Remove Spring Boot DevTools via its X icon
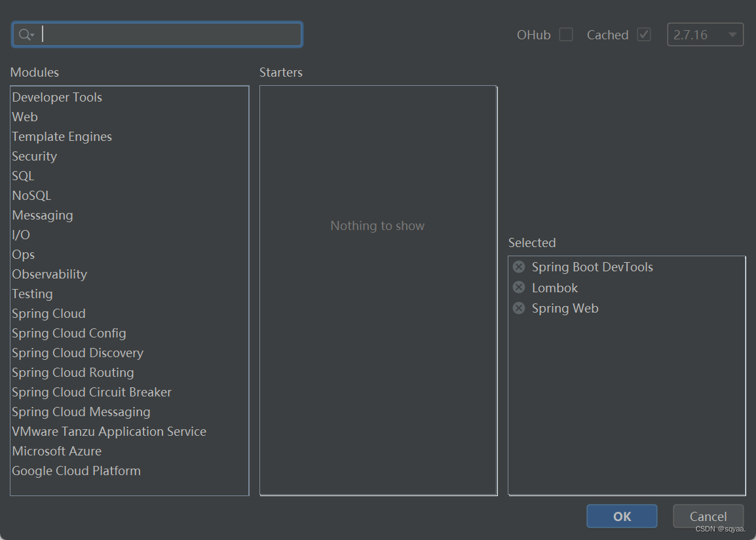The width and height of the screenshot is (756, 540). [x=518, y=266]
